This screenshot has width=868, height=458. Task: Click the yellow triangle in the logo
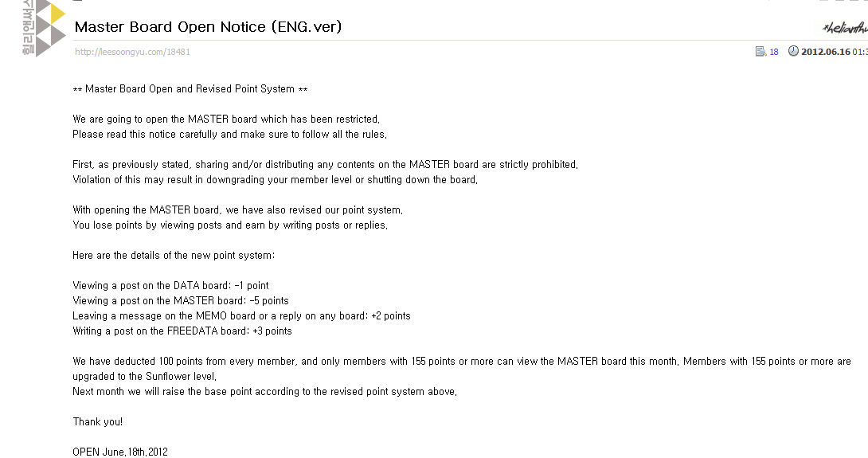tap(57, 14)
